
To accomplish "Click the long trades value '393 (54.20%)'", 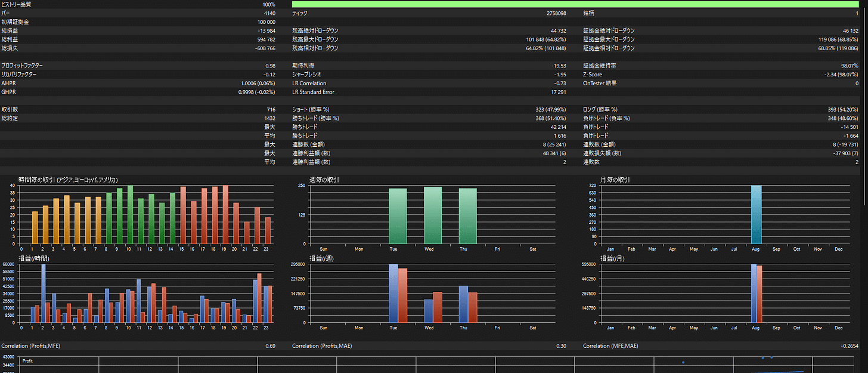I will coord(844,110).
